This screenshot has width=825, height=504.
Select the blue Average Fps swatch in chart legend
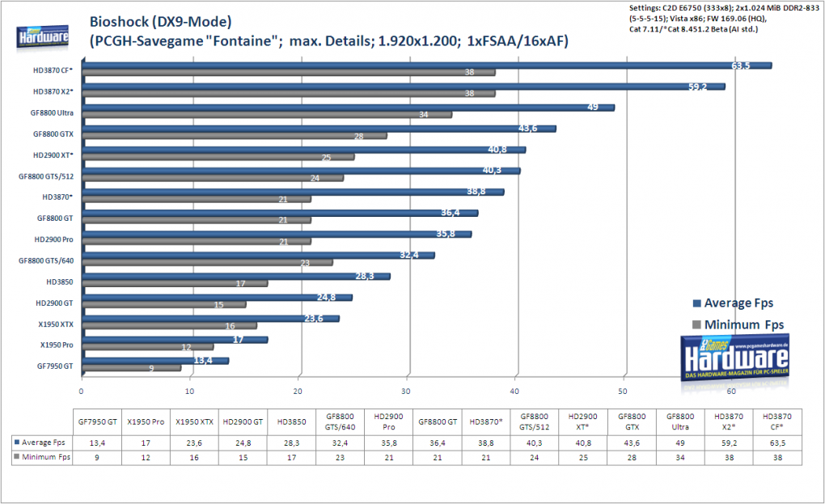click(697, 303)
